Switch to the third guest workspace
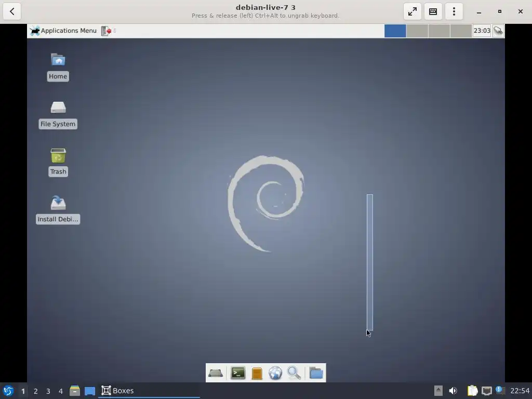The height and width of the screenshot is (399, 532). tap(439, 31)
